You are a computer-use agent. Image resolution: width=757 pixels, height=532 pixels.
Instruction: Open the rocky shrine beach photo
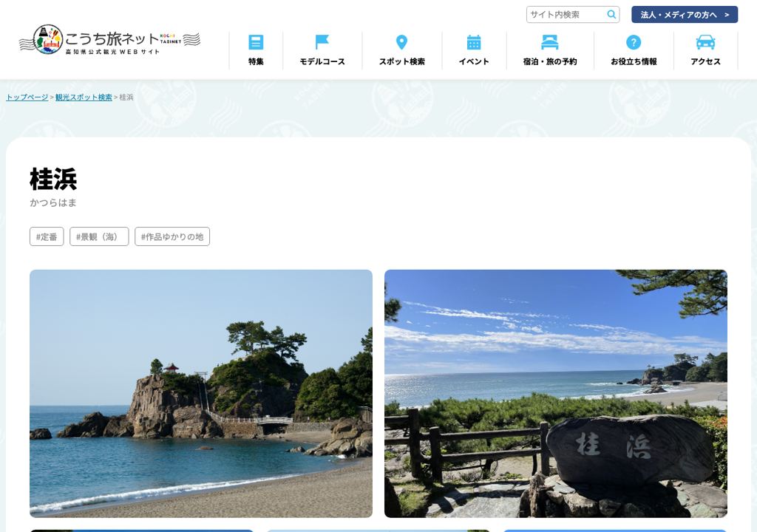[x=201, y=393]
